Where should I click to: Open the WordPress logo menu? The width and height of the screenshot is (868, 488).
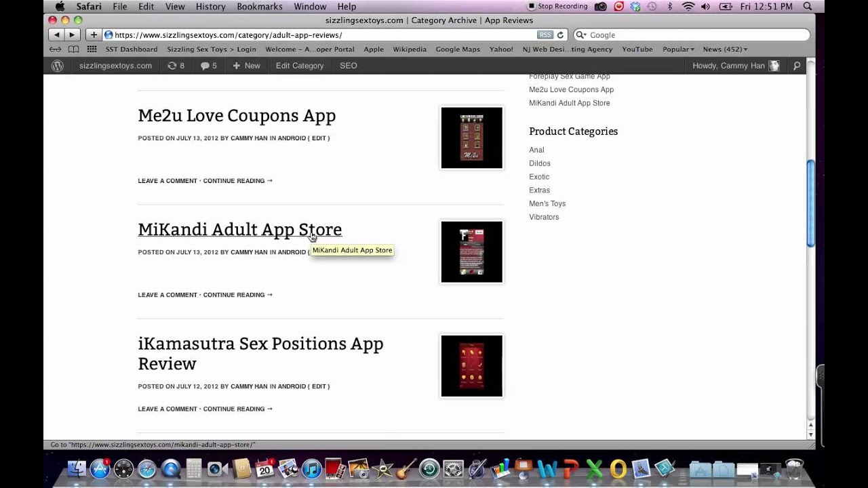pyautogui.click(x=58, y=66)
